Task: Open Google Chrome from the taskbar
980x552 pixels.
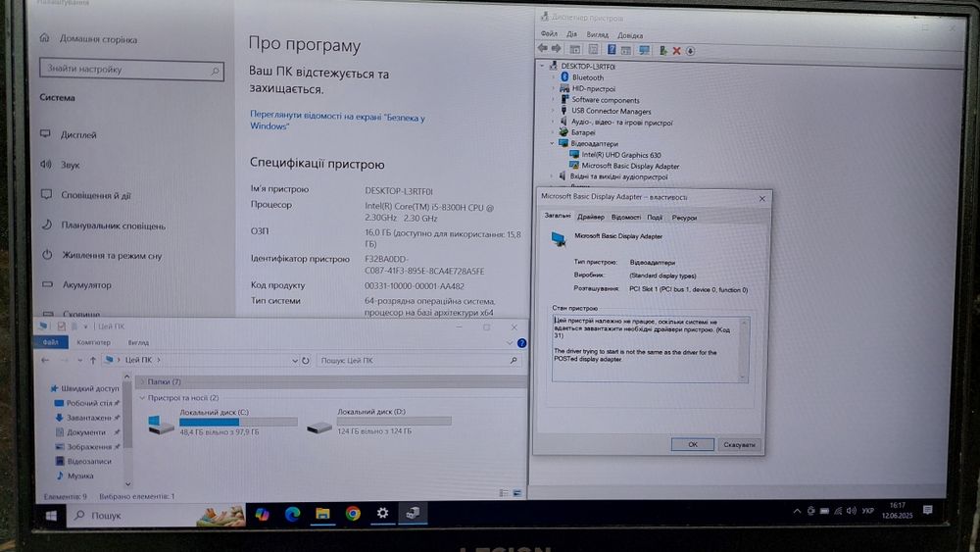Action: click(x=353, y=514)
